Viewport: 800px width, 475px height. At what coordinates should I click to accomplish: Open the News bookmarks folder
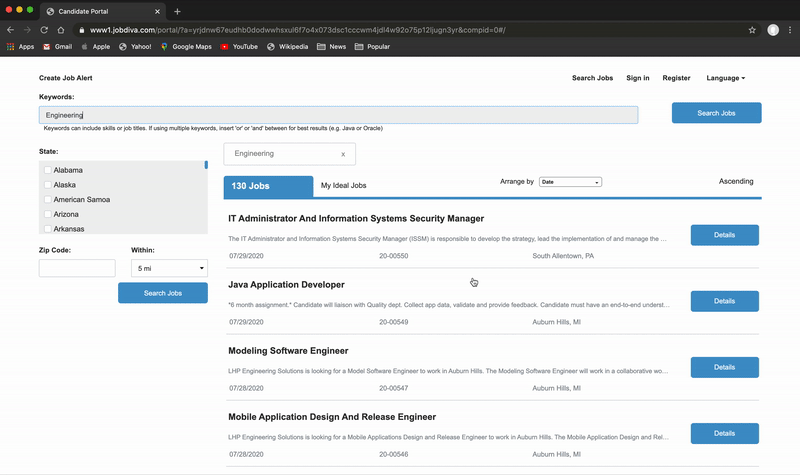[x=332, y=46]
